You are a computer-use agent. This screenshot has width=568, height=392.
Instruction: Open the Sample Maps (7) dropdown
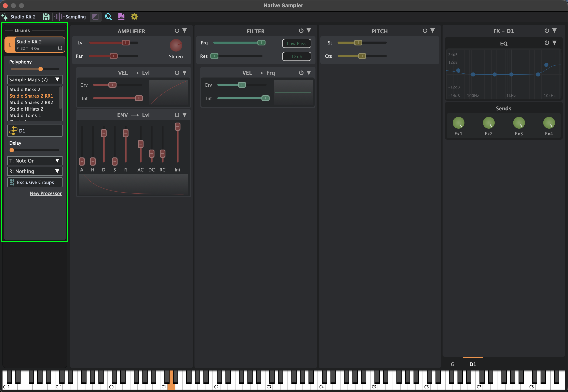pos(35,80)
